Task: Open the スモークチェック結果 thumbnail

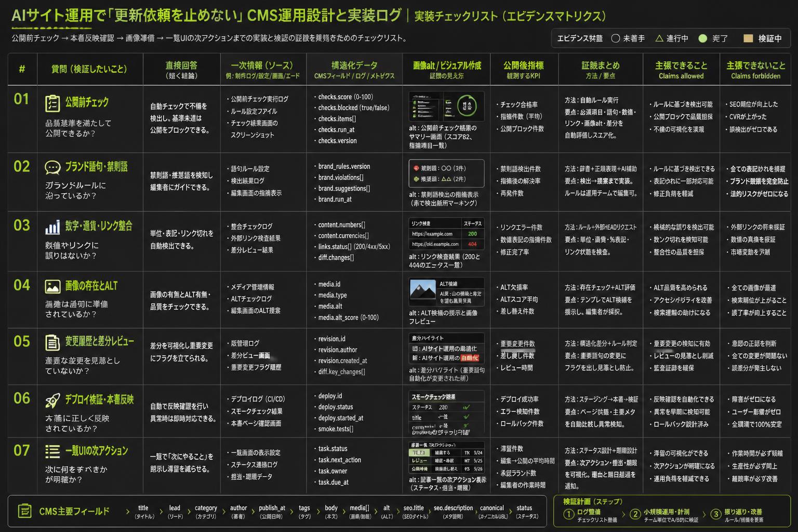Action: (446, 413)
